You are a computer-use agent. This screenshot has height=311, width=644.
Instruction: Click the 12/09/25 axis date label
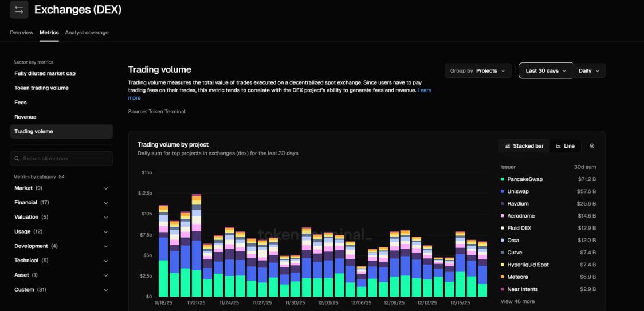pos(394,303)
